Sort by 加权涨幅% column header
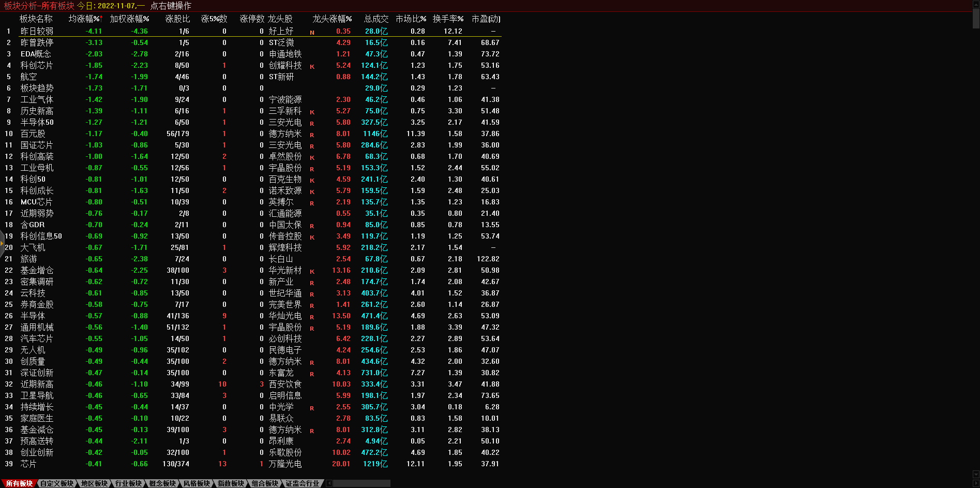This screenshot has height=488, width=980. (129, 19)
